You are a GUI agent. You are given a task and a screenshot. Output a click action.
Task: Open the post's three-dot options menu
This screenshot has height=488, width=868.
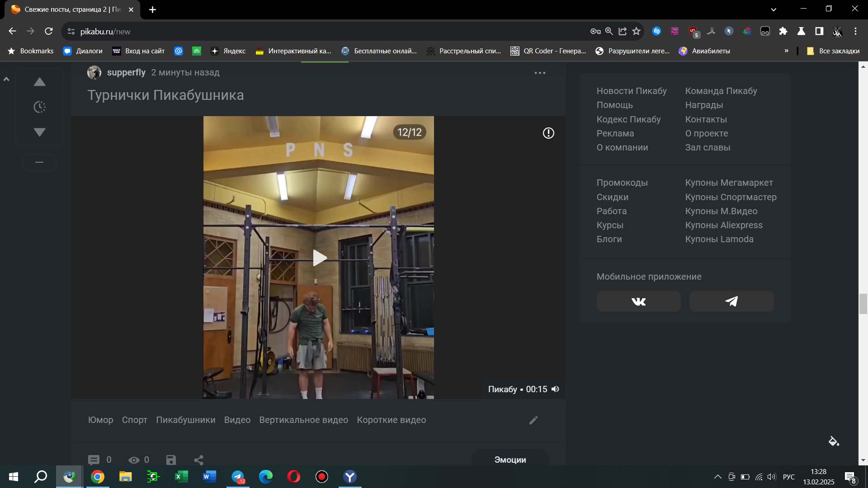click(540, 73)
